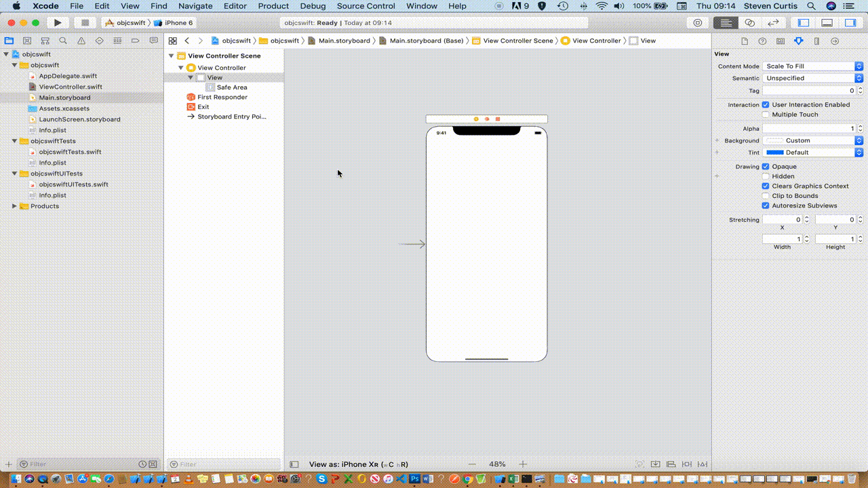This screenshot has width=868, height=488.
Task: Open the Test navigator diamond icon
Action: pyautogui.click(x=99, y=41)
